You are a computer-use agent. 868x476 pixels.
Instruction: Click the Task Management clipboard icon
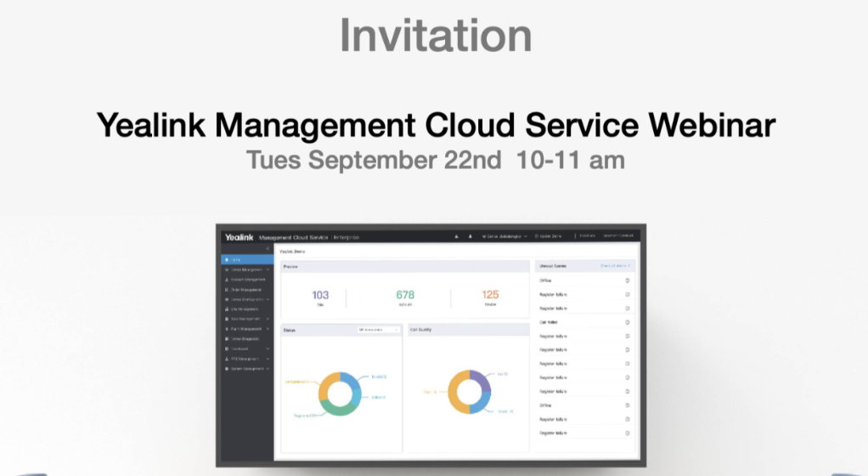tap(227, 320)
